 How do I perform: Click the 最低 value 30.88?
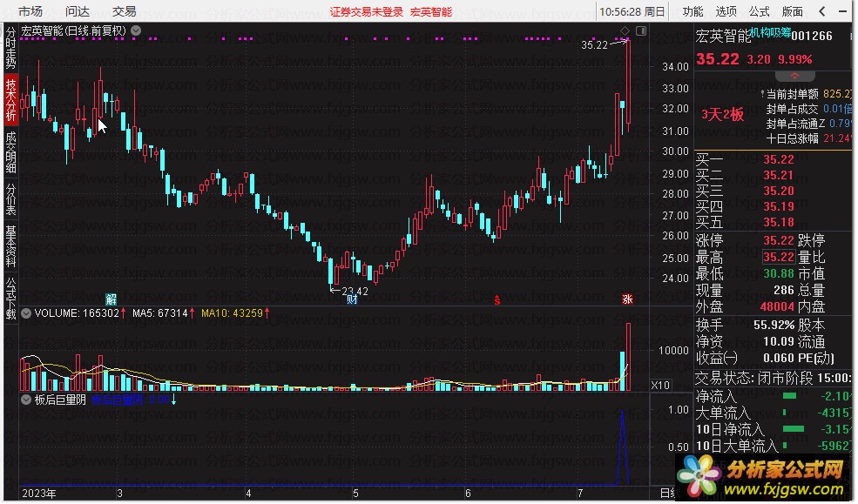(779, 273)
